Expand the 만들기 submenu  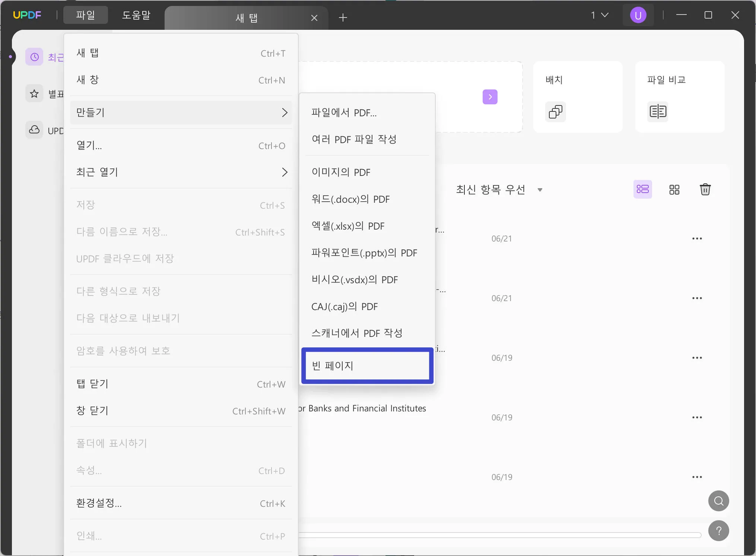coord(181,113)
